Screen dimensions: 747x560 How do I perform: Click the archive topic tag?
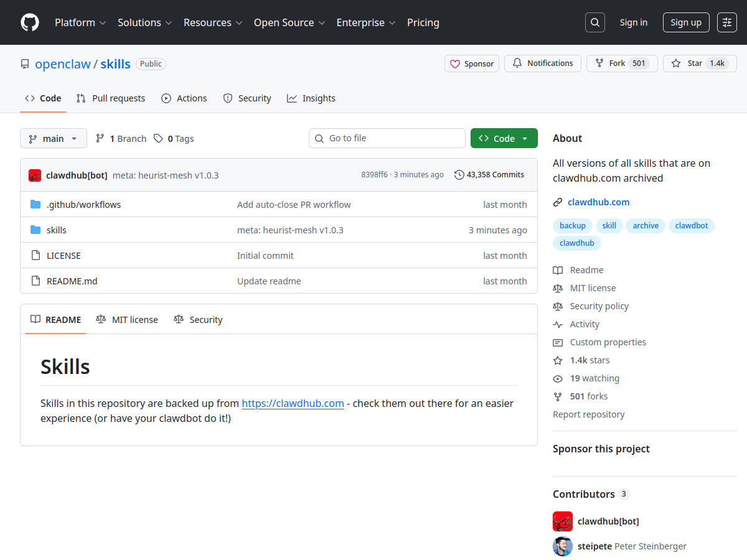[646, 226]
